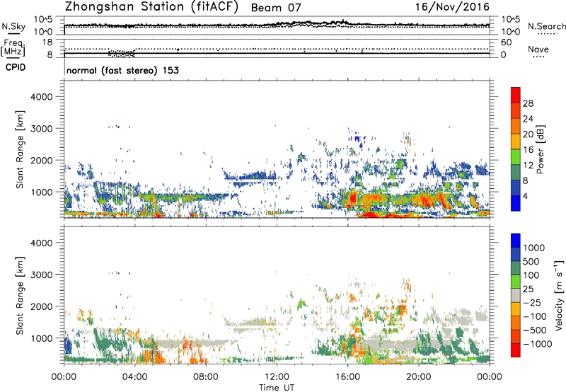566x392 pixels.
Task: Click the Velocity [m s-1] colorbar title
Action: [559, 295]
